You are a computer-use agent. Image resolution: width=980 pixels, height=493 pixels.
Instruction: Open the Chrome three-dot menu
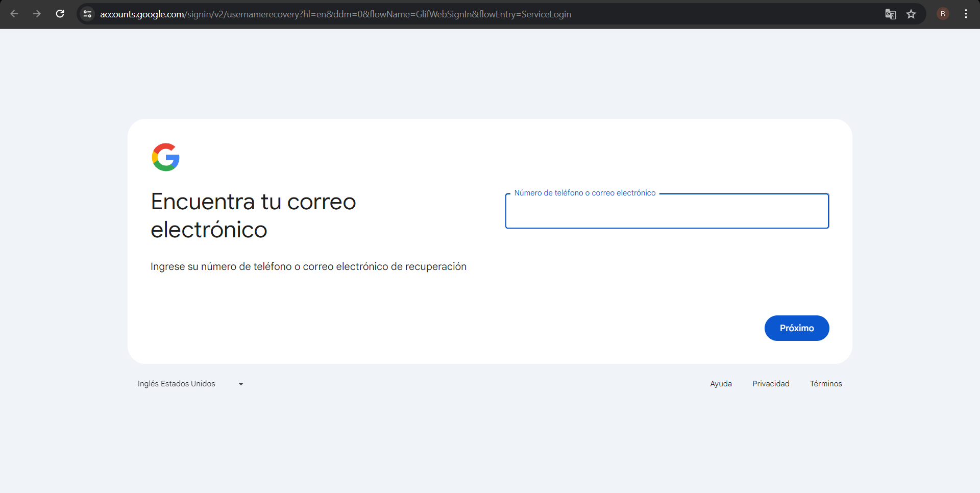pyautogui.click(x=966, y=14)
